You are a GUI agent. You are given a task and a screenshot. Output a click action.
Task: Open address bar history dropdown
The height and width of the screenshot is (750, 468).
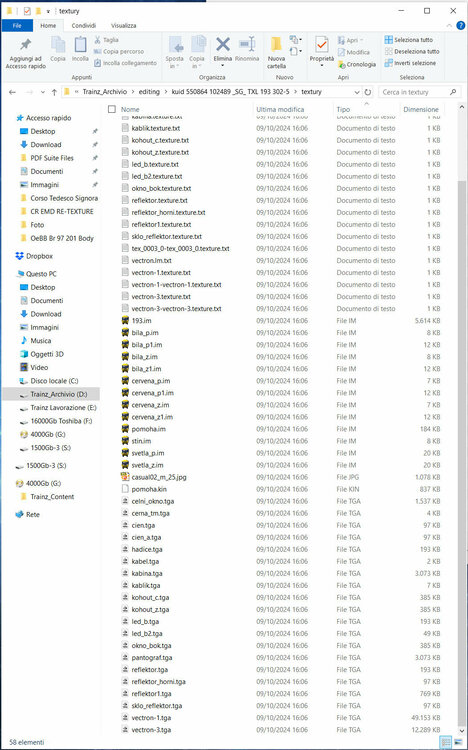[x=357, y=92]
